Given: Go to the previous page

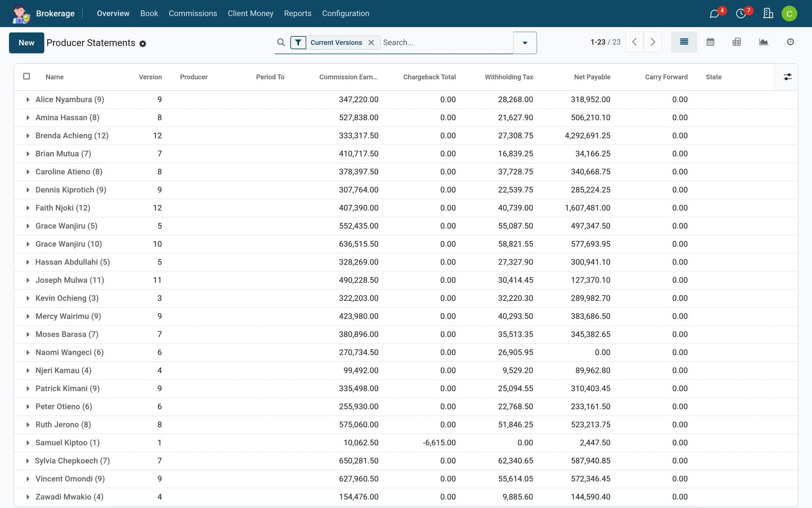Looking at the screenshot, I should 634,42.
